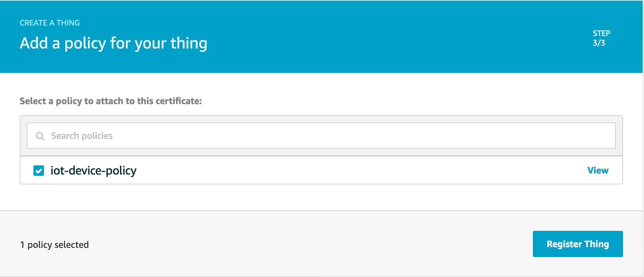644x277 pixels.
Task: Click the placeholder text "Search policies"
Action: click(82, 136)
